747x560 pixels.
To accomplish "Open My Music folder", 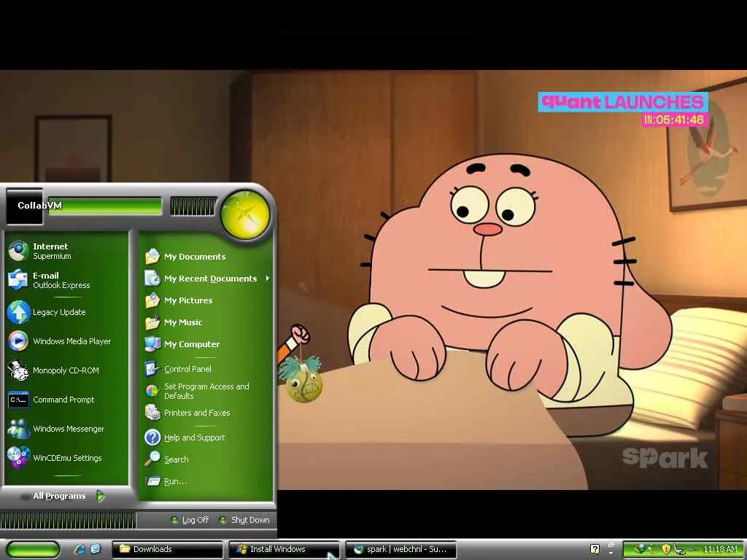I will [206, 322].
